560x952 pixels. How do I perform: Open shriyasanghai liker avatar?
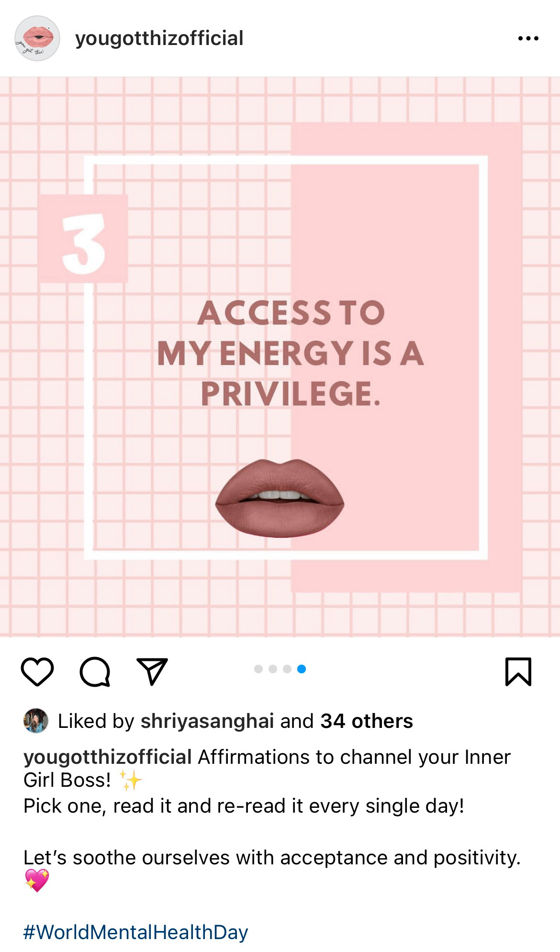point(36,721)
